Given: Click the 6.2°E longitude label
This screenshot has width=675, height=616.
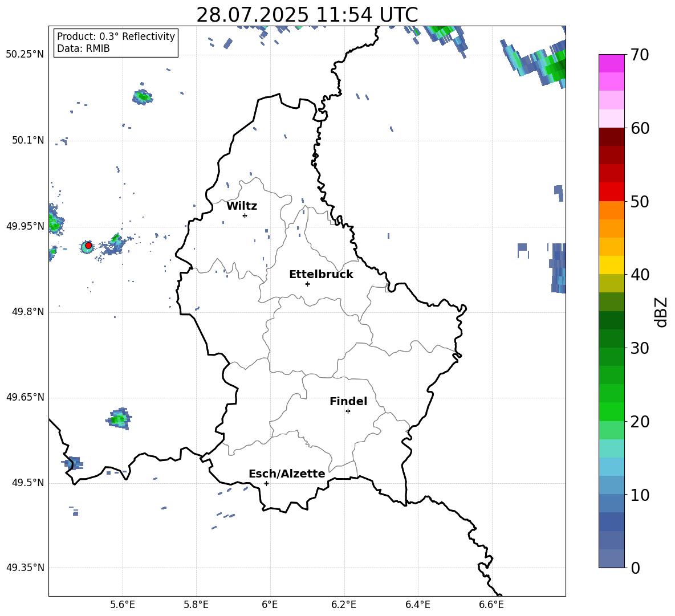Looking at the screenshot, I should coord(344,605).
